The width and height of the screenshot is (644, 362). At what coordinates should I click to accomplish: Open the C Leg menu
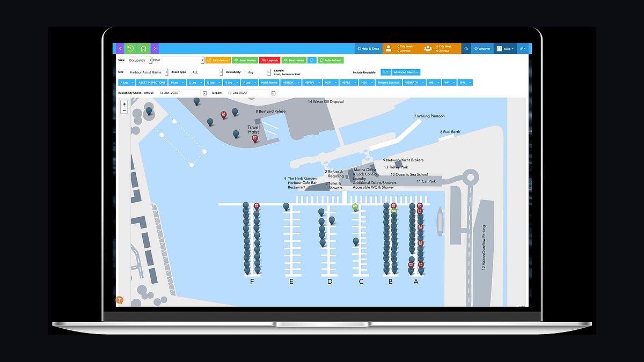195,83
